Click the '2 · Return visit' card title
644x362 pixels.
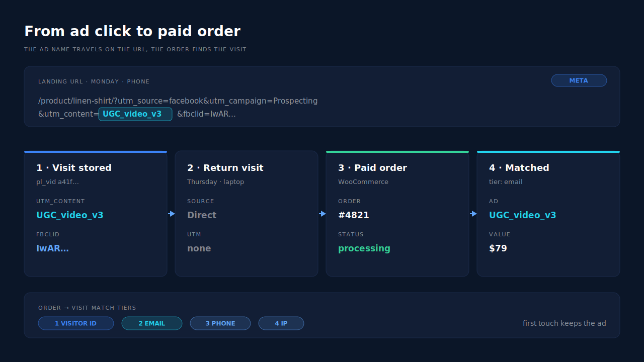click(x=225, y=168)
